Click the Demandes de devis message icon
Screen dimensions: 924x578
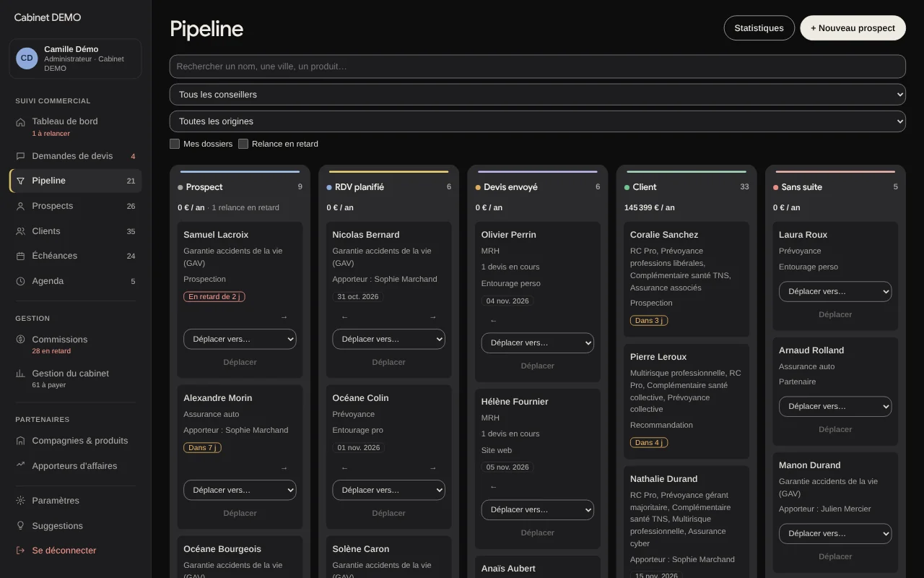20,156
